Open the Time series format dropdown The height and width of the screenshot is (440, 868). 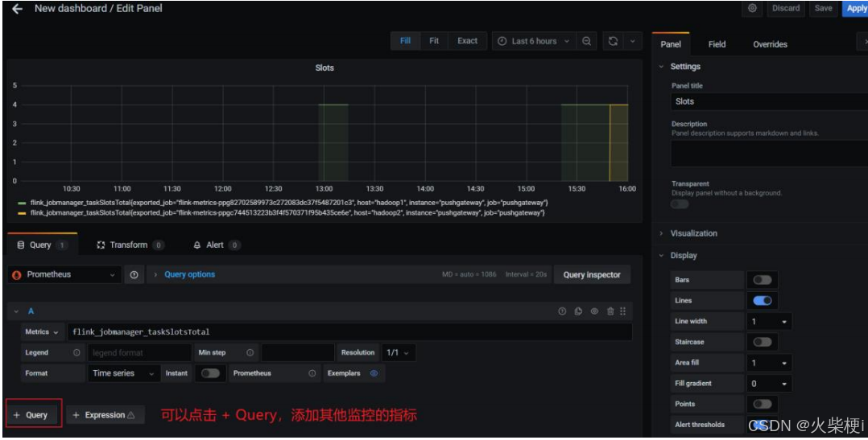[123, 373]
